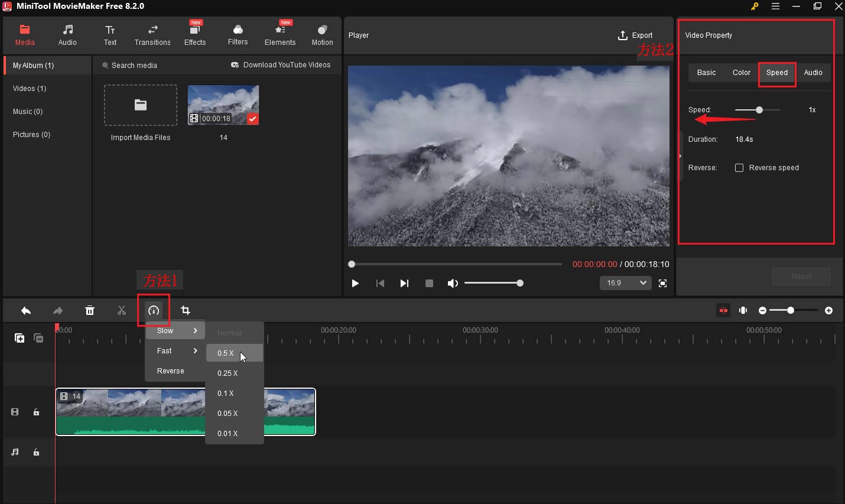Remove a timeline track
845x504 pixels.
(38, 338)
